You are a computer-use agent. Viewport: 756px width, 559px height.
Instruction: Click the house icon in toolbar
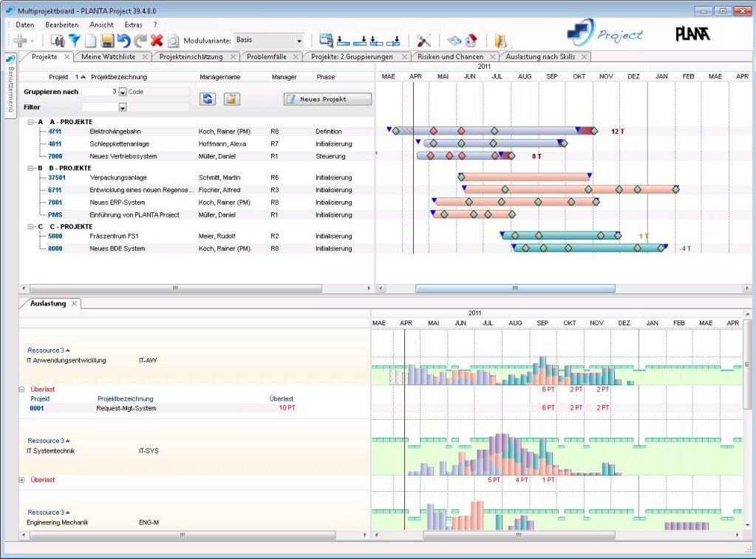point(471,41)
